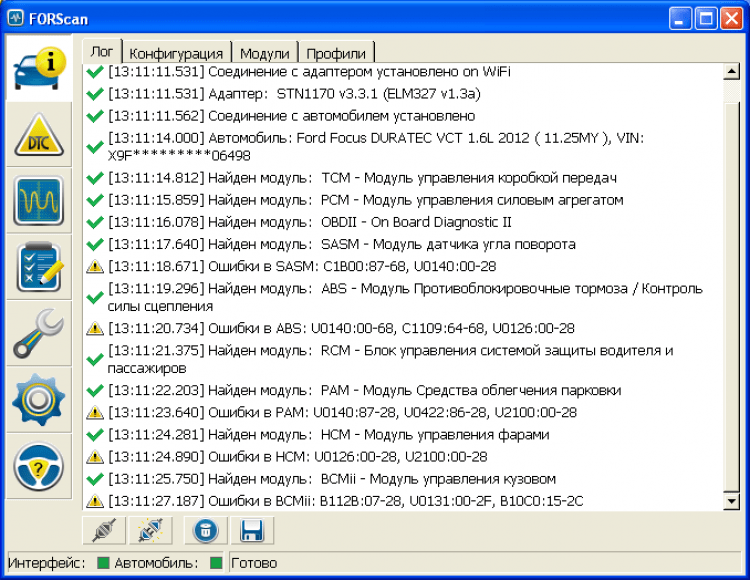Click the disconnect plug button with sparks

click(x=151, y=530)
